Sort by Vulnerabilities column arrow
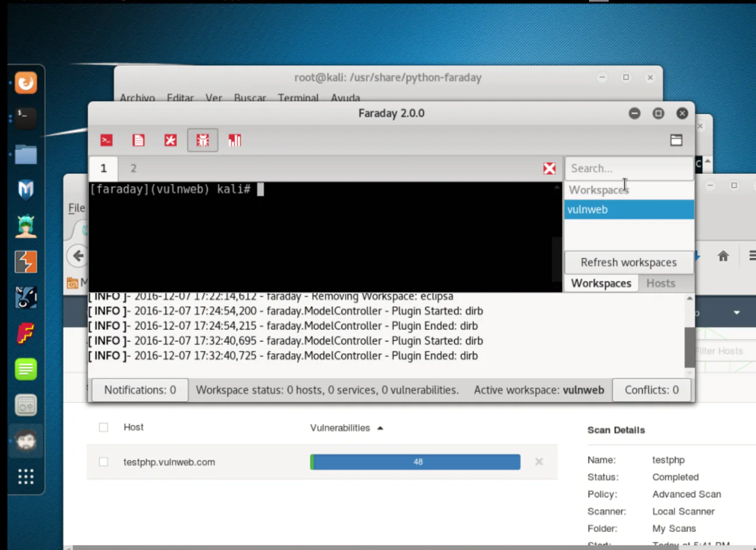The height and width of the screenshot is (550, 756). [380, 428]
